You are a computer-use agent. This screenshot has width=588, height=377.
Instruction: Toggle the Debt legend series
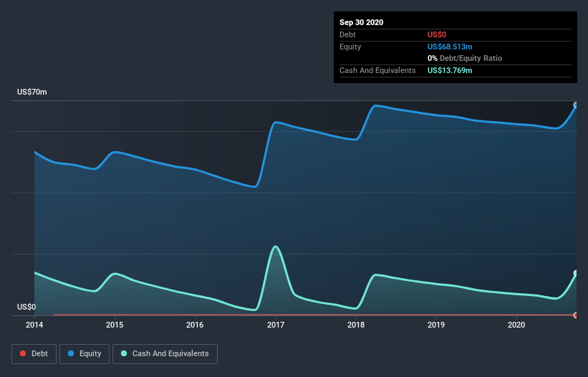click(34, 354)
